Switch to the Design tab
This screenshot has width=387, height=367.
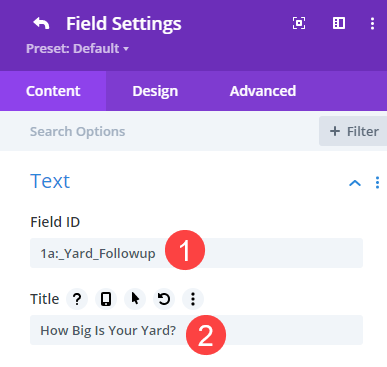[x=155, y=91]
